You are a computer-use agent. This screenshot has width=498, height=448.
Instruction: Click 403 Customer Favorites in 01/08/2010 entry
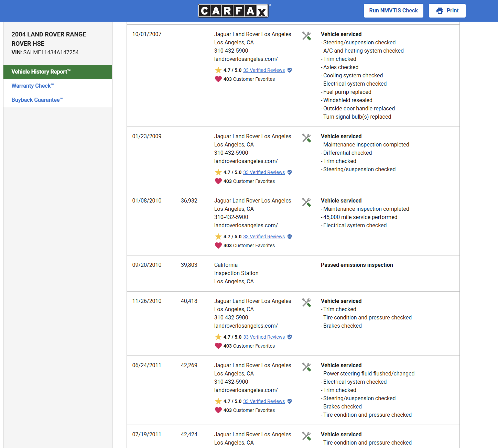249,245
